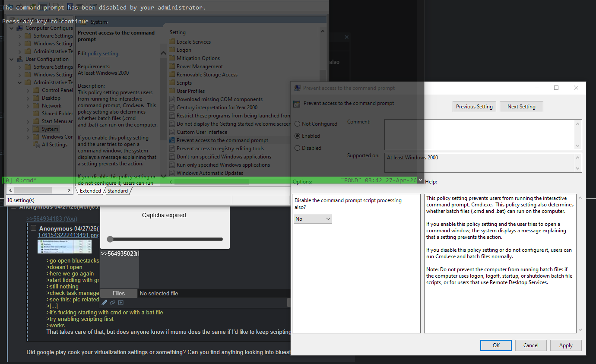Select 'Windows Automatic Updates' setting icon
The height and width of the screenshot is (364, 596).
click(x=172, y=173)
